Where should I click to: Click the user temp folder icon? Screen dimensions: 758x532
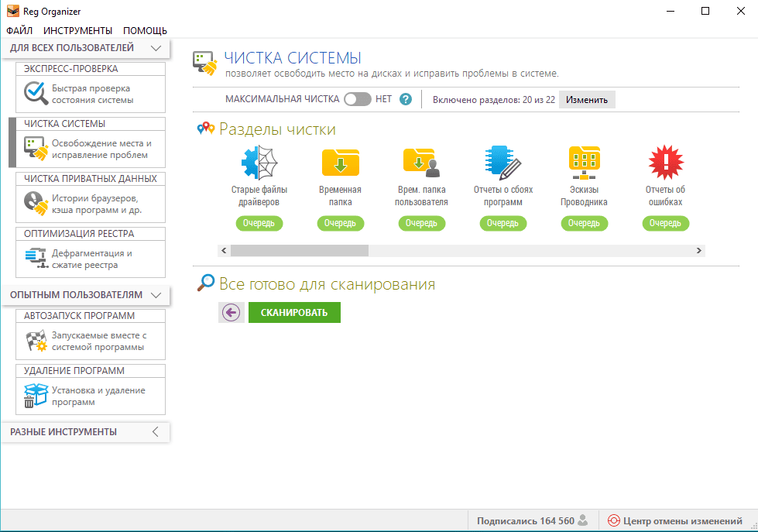click(421, 162)
